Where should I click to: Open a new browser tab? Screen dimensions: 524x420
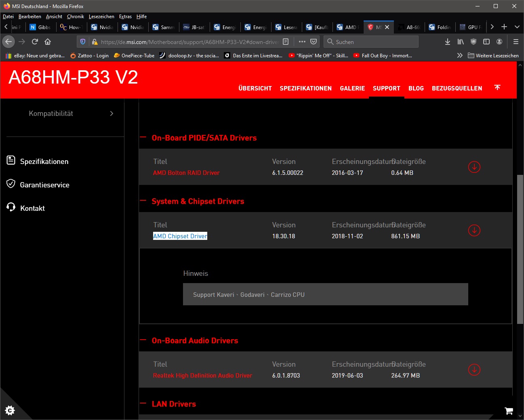pos(504,27)
